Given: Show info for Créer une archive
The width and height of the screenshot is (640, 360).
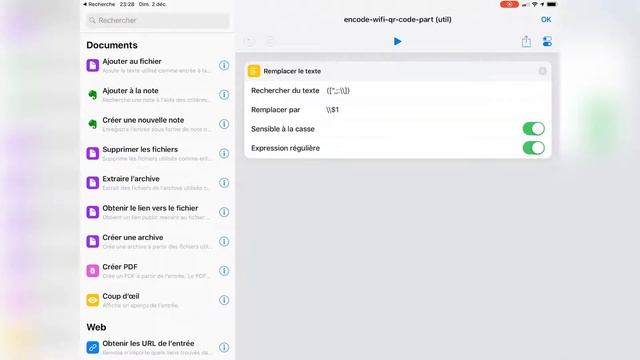Looking at the screenshot, I should [x=224, y=242].
